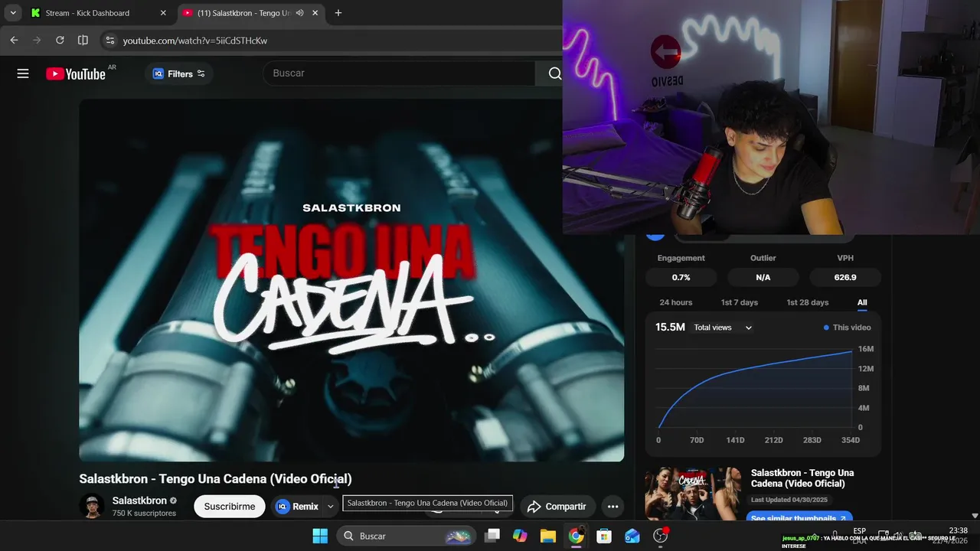Go to the YouTube home logo
This screenshot has height=551, width=980.
tap(75, 73)
